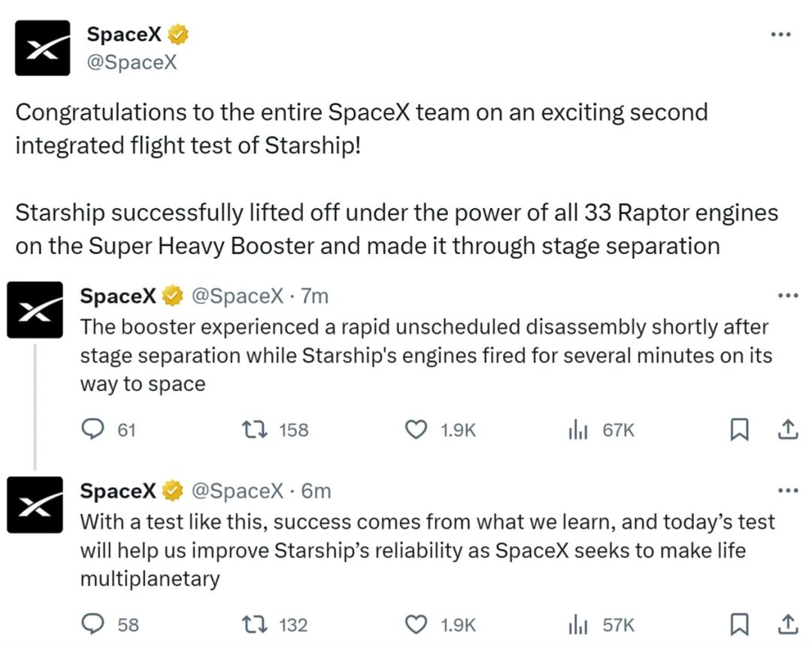Screen dimensions: 812x645
Task: Click the @SpaceX handle in the header
Action: point(132,62)
